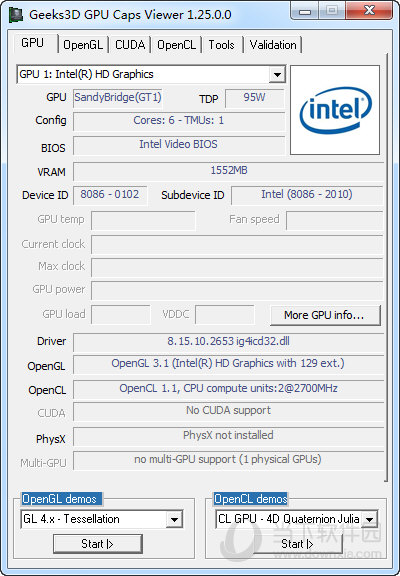Click the no multi-GPU support text
The height and width of the screenshot is (576, 400).
coord(228,460)
